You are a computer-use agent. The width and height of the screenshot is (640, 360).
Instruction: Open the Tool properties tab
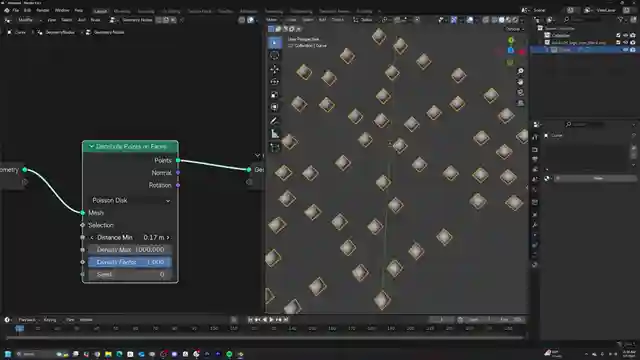click(535, 138)
